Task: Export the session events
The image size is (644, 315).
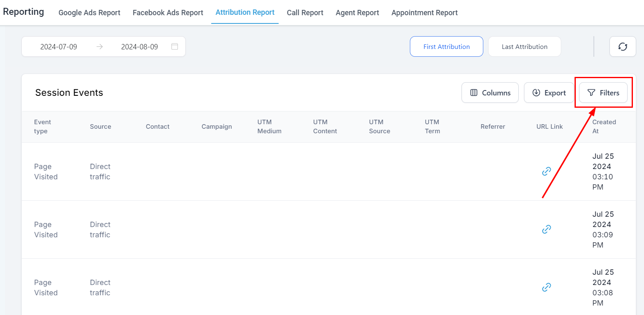Action: pos(549,93)
